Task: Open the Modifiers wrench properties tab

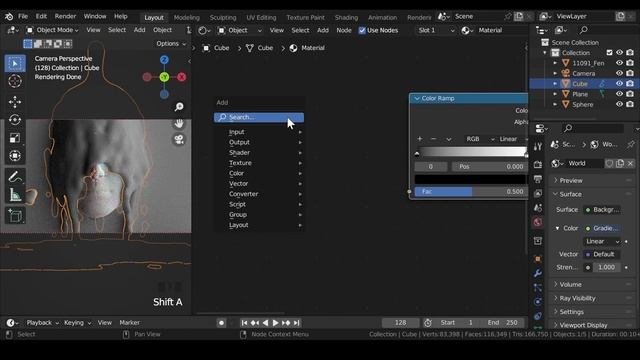Action: point(538,273)
